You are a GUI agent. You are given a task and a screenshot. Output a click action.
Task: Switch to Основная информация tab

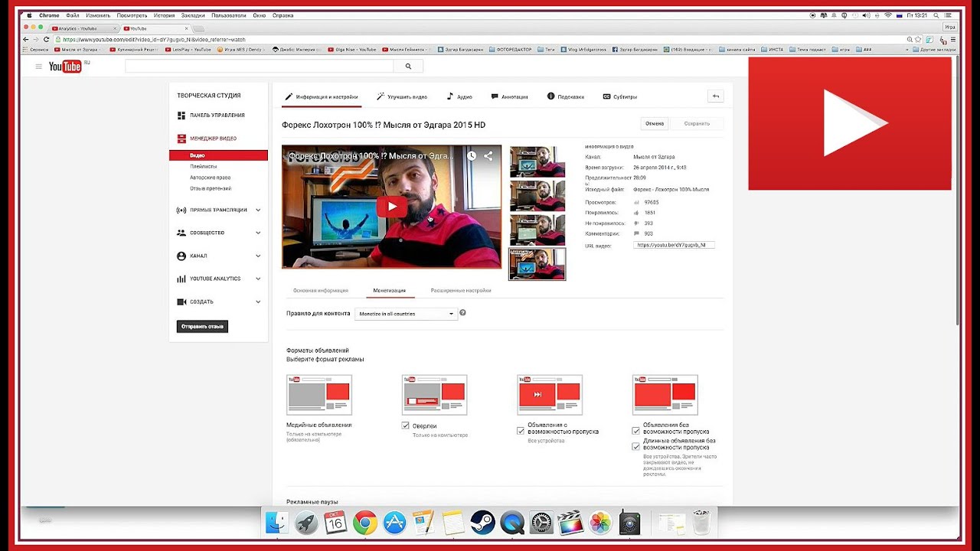pos(321,291)
